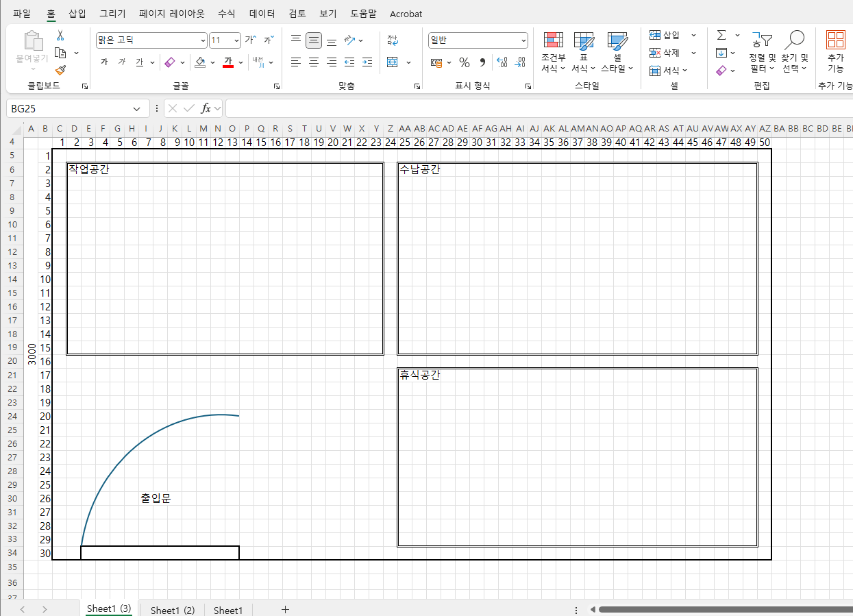Click the red font color icon
853x616 pixels.
(x=228, y=62)
